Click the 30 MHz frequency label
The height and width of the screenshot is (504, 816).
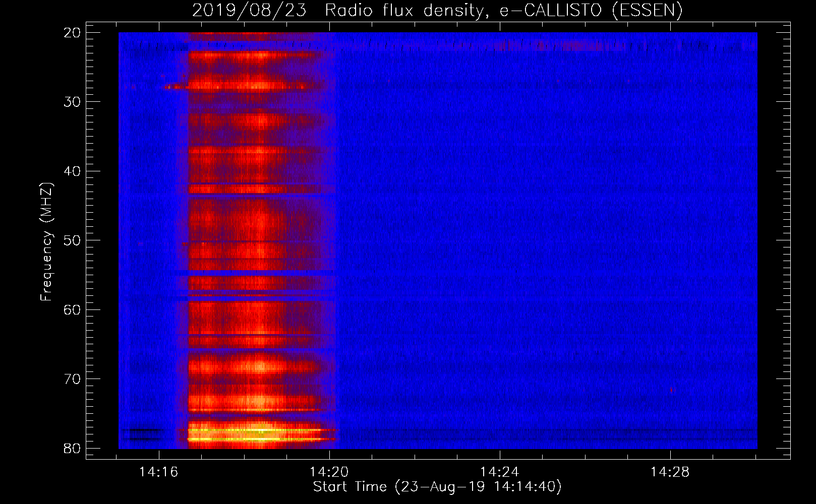[72, 102]
